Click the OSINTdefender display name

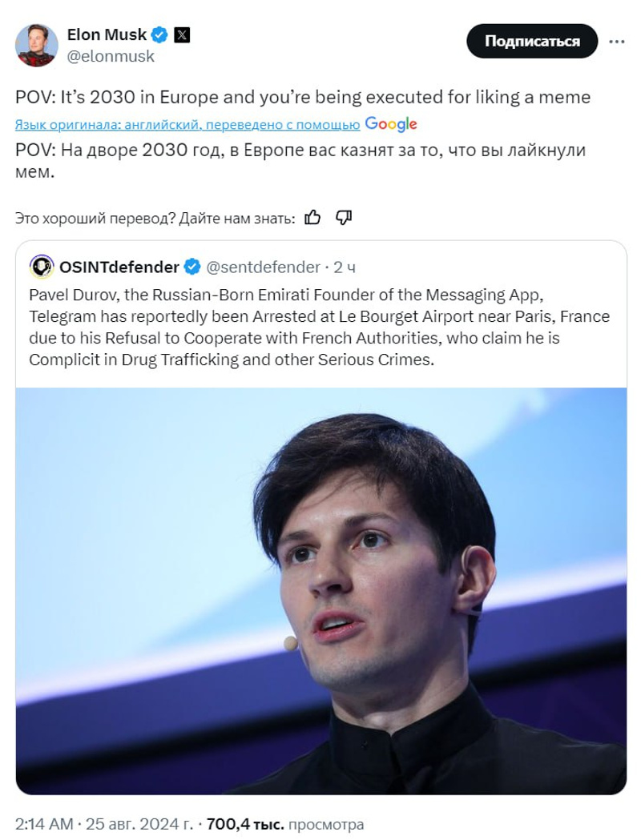click(119, 265)
